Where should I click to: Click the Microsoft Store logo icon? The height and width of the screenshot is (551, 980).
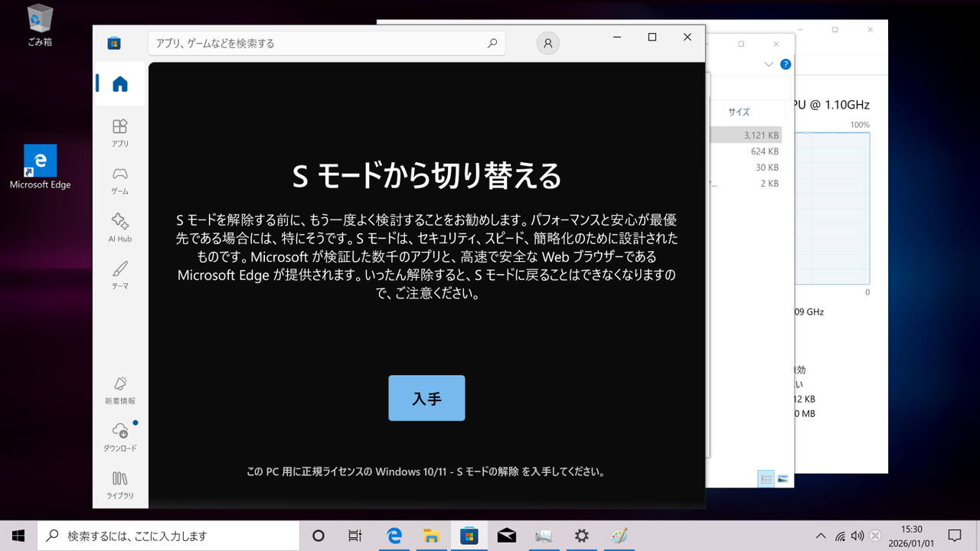pos(114,43)
